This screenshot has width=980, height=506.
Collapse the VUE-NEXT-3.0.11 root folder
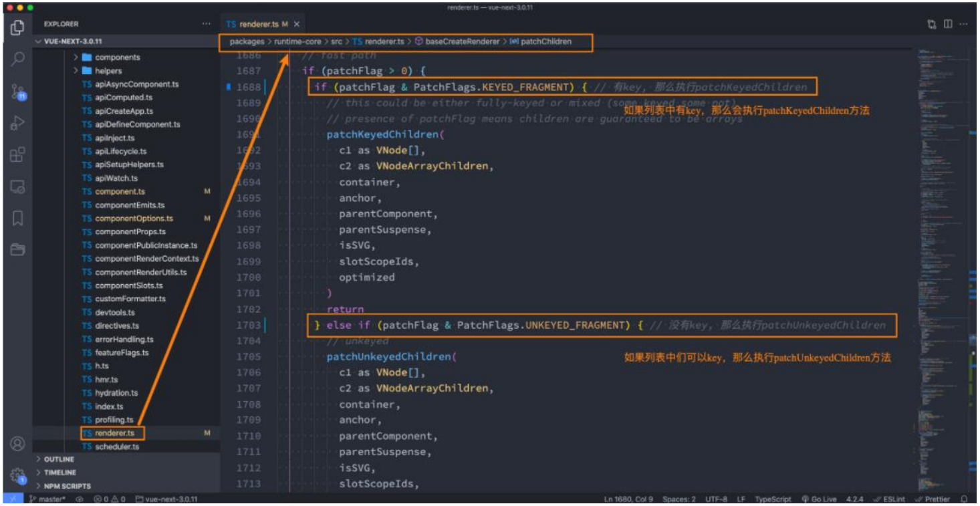click(x=74, y=41)
